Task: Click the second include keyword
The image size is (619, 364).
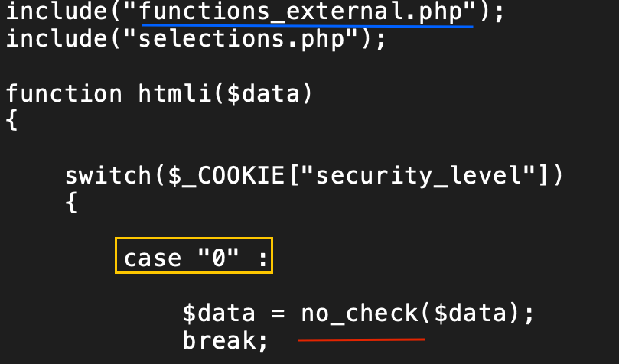Action: (57, 39)
